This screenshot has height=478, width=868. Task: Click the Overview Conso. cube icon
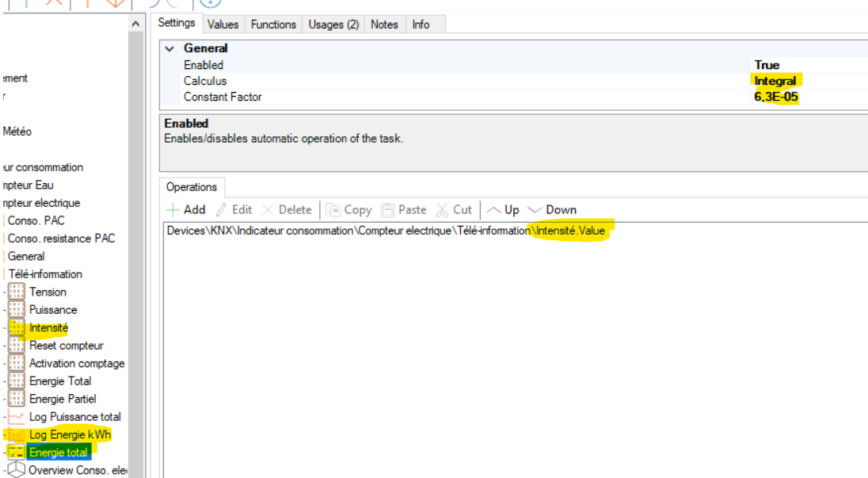[x=17, y=471]
